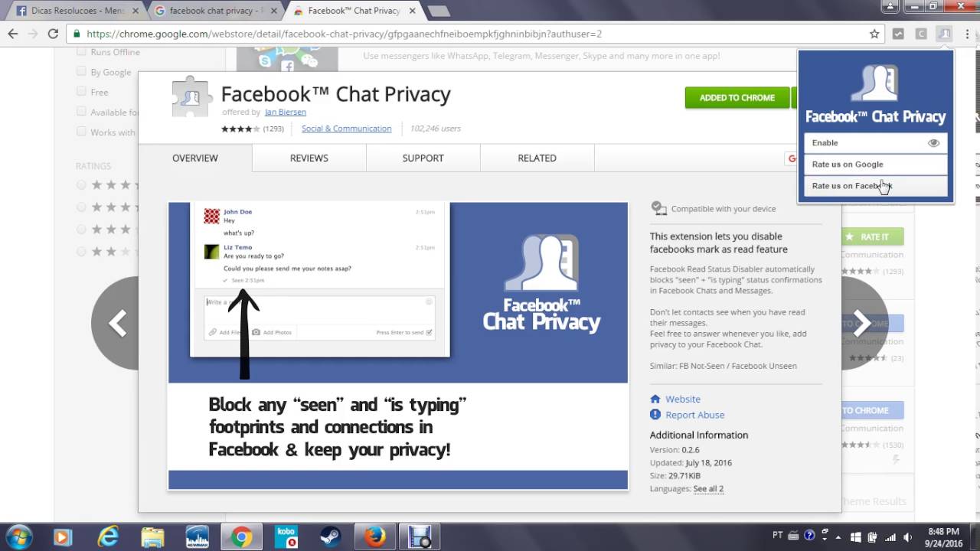The image size is (980, 551).
Task: Bookmark this page with the star icon
Action: point(874,34)
